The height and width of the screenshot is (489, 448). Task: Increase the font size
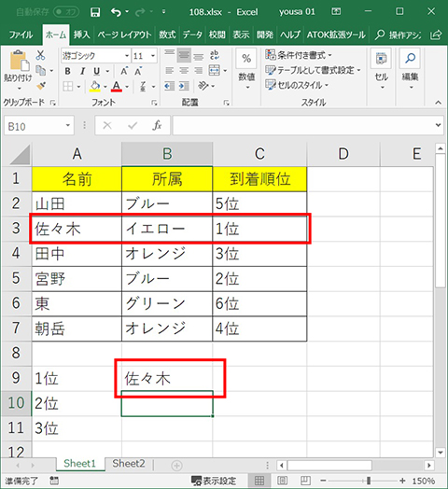[124, 71]
